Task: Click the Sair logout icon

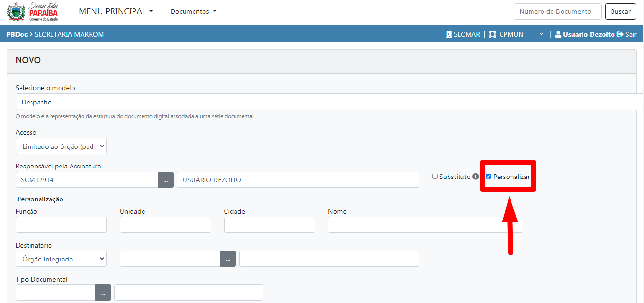Action: click(620, 34)
